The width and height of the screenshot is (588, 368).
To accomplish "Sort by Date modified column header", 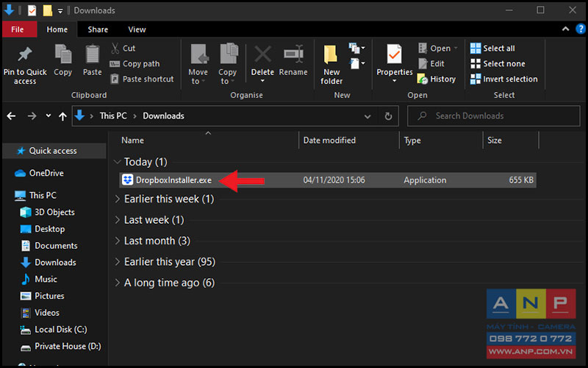I will [x=329, y=141].
